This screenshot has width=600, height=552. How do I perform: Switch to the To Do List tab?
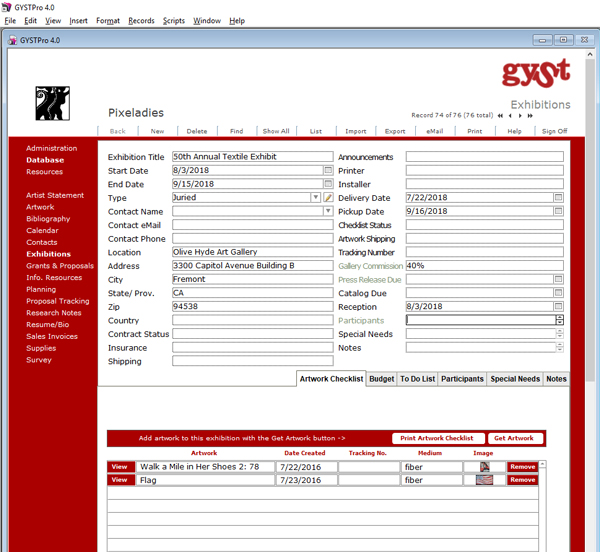point(417,379)
